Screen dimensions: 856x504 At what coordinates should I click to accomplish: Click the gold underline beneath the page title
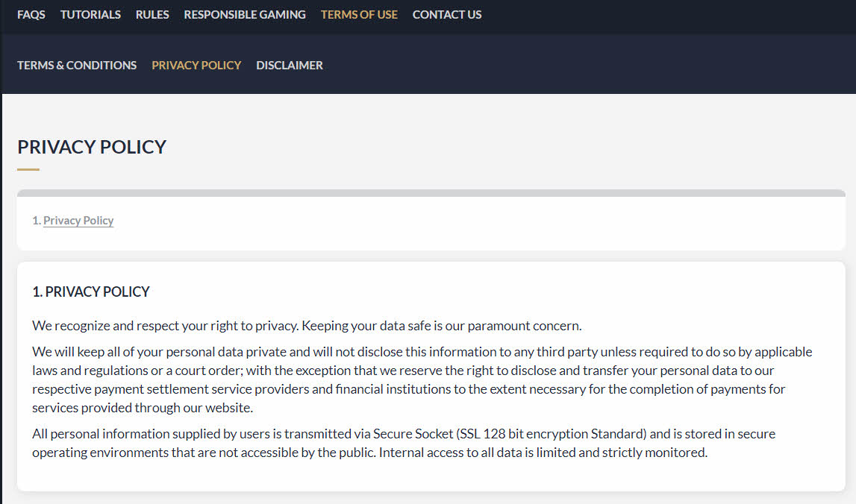coord(28,169)
